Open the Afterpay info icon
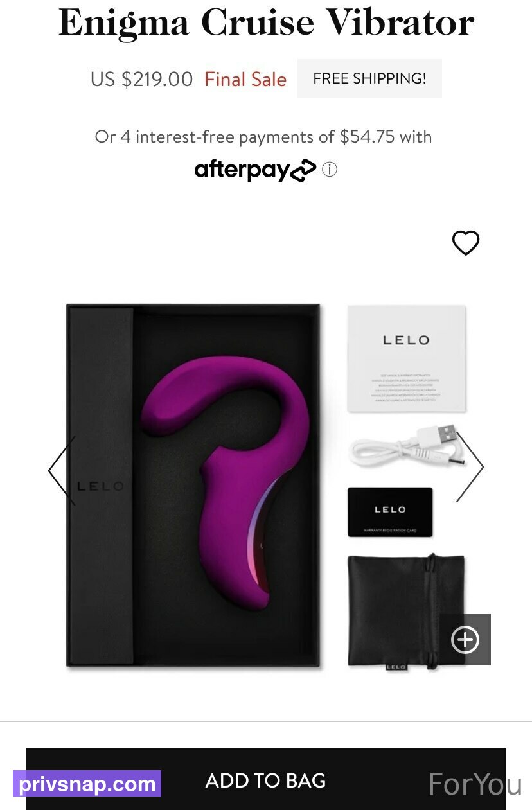The height and width of the screenshot is (810, 532). tap(330, 170)
